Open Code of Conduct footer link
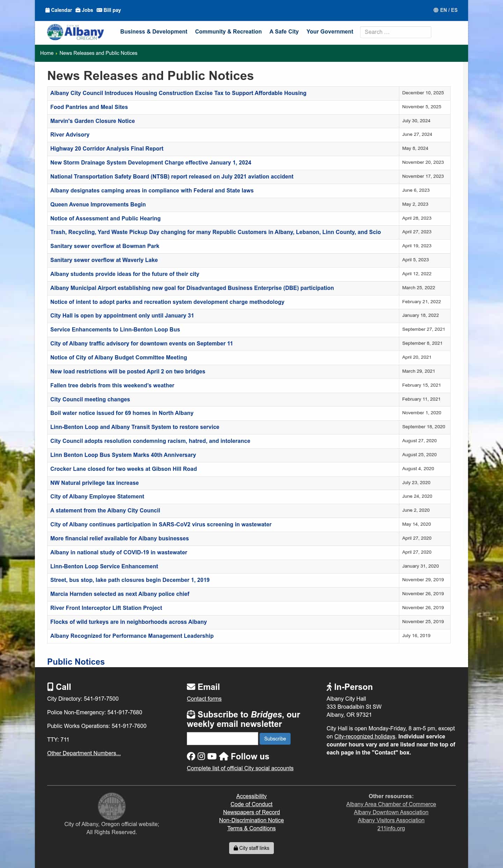This screenshot has height=868, width=503. 251,804
